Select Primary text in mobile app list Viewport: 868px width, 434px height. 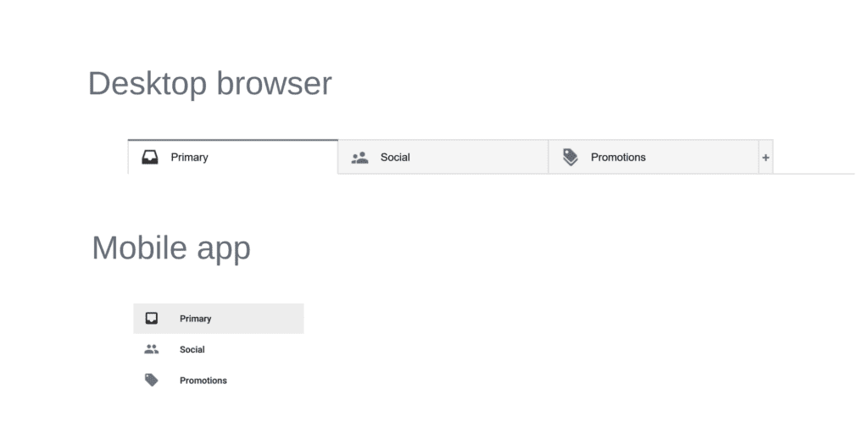pos(196,319)
